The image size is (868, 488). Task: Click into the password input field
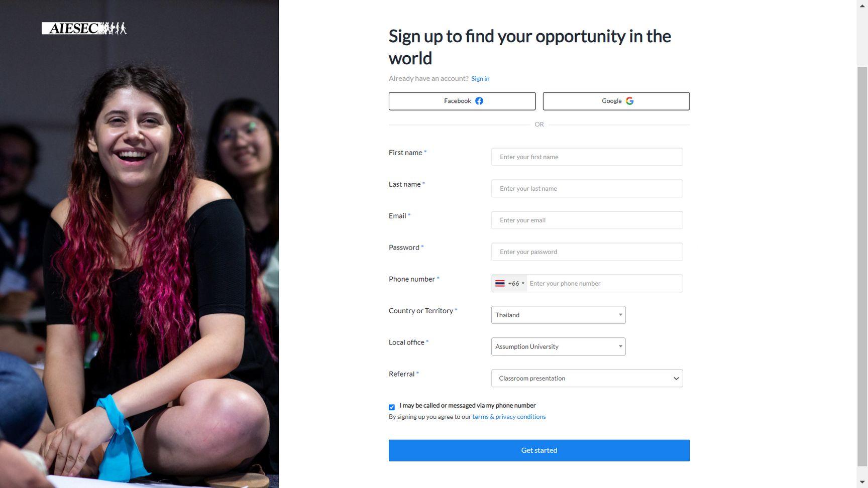(587, 252)
